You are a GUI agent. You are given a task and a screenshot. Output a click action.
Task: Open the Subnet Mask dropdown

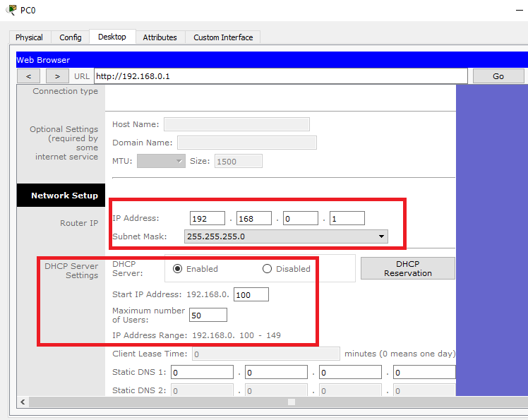pos(286,236)
